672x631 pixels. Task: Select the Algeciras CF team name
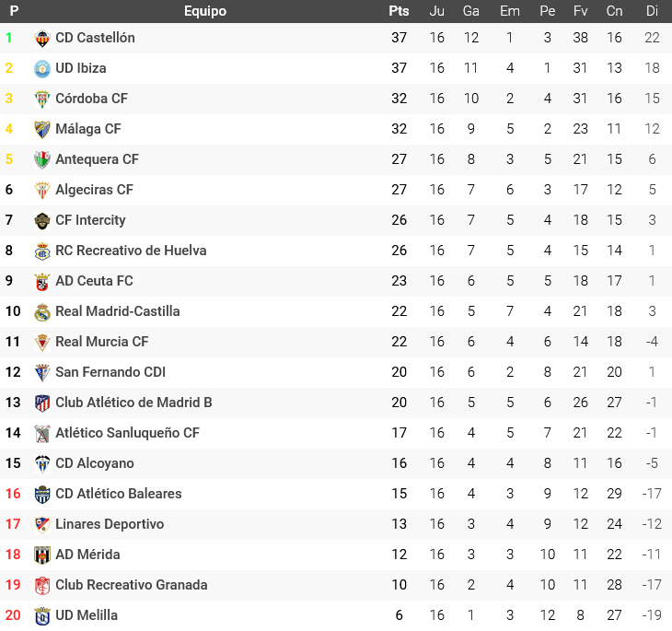point(94,190)
